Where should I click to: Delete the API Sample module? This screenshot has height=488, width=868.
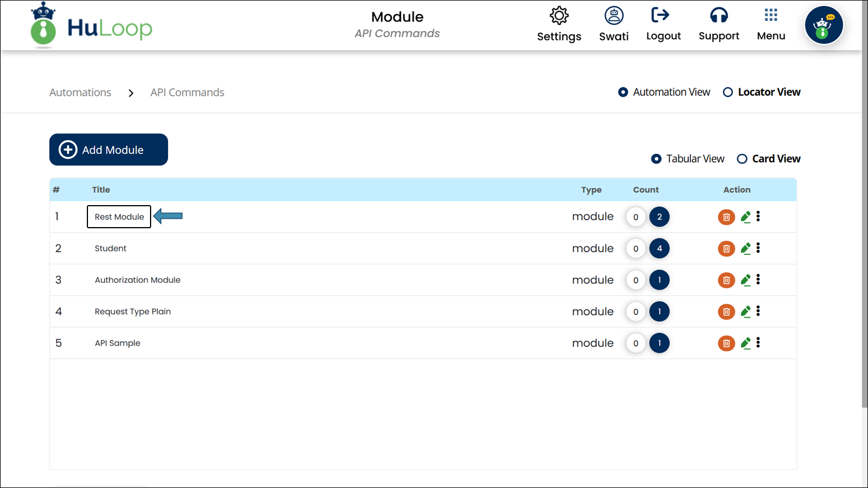(726, 343)
